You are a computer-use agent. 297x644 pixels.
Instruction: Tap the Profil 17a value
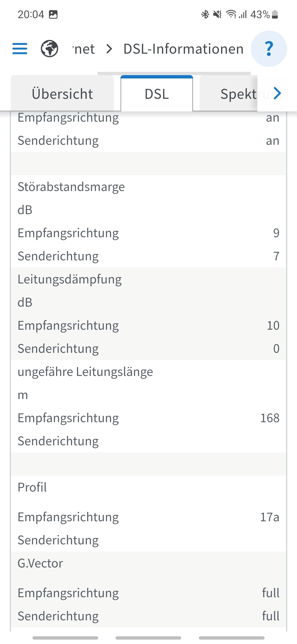click(x=269, y=517)
